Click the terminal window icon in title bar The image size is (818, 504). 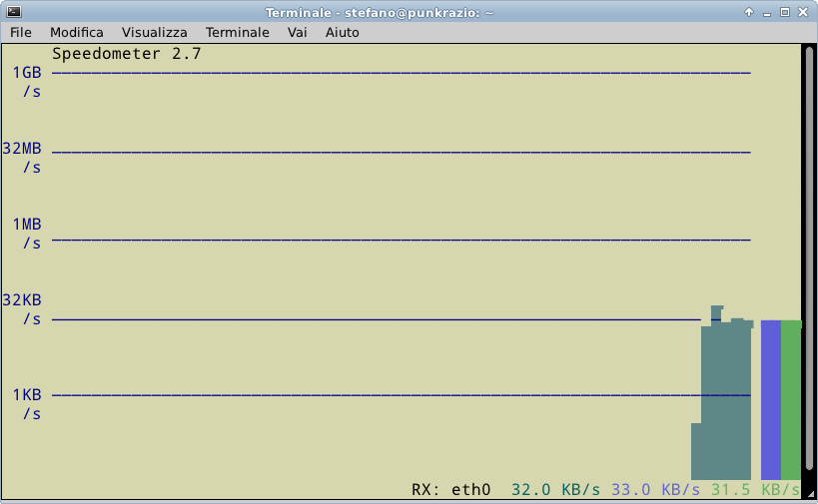pyautogui.click(x=14, y=11)
